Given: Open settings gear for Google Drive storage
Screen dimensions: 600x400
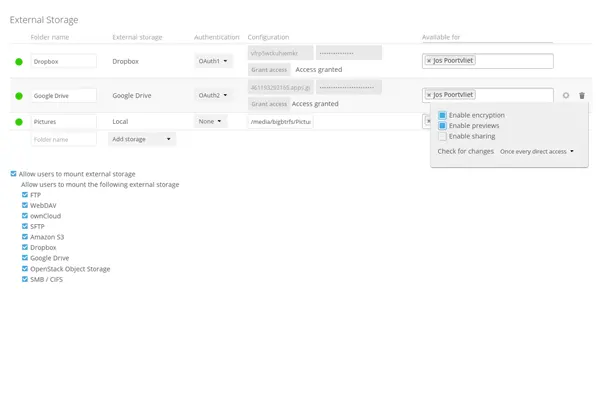Looking at the screenshot, I should 566,96.
